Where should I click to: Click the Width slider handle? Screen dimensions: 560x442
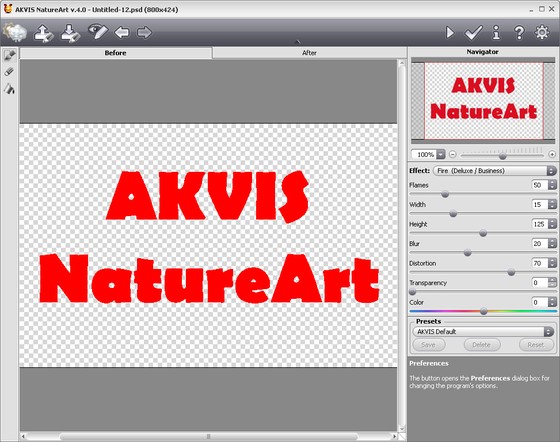pos(453,214)
